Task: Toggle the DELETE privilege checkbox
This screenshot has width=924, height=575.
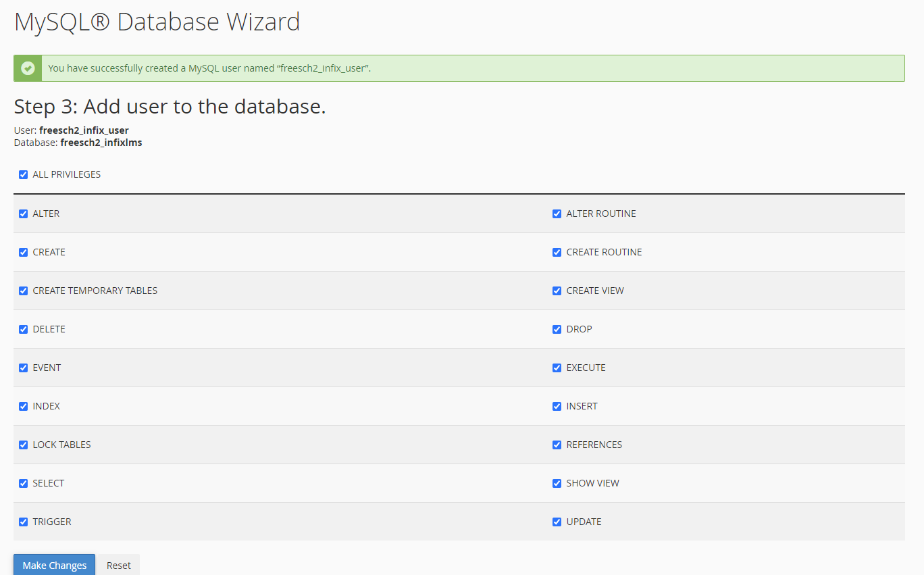Action: 24,330
